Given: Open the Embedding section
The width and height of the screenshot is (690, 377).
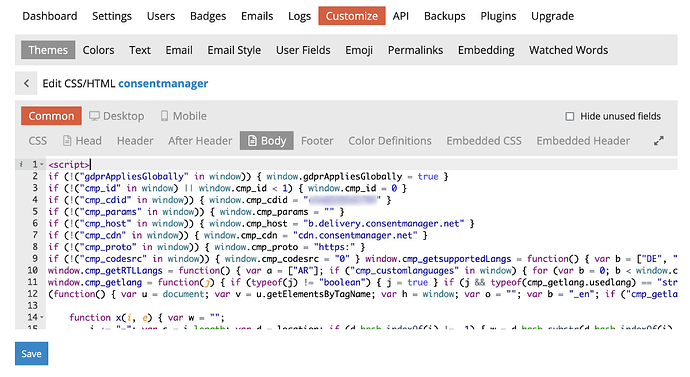Looking at the screenshot, I should tap(486, 50).
